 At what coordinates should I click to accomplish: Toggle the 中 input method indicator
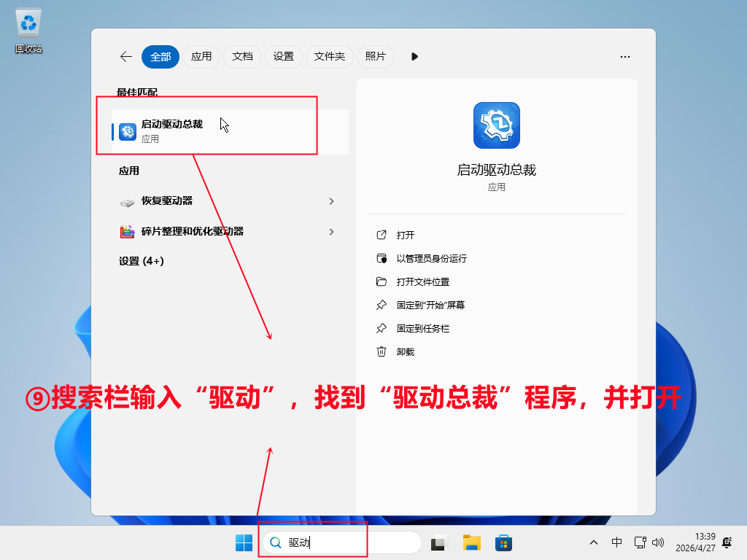tap(616, 542)
